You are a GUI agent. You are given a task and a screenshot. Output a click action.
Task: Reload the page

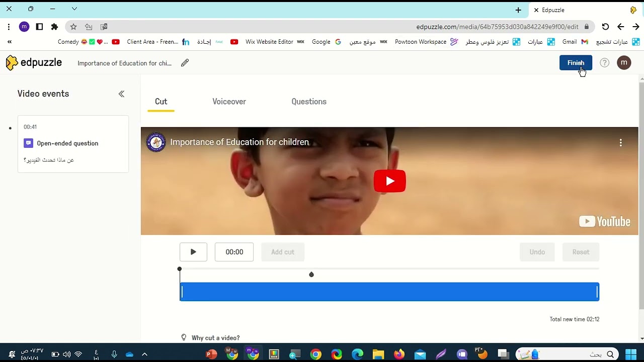[605, 27]
